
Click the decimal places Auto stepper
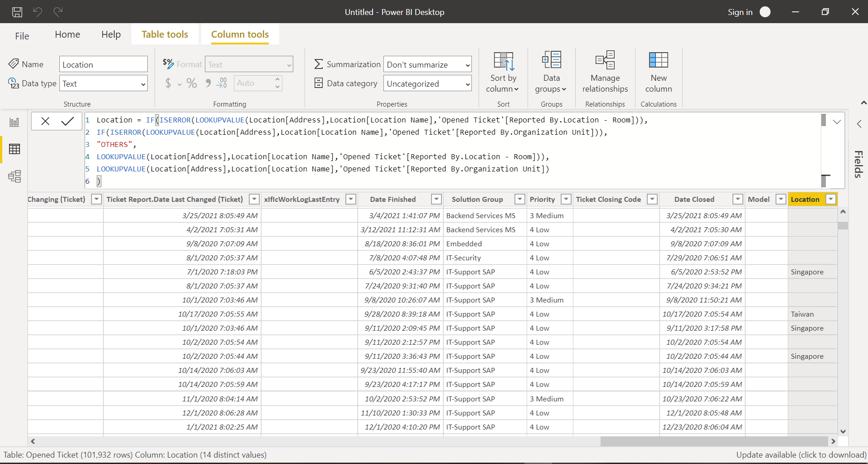[x=277, y=83]
